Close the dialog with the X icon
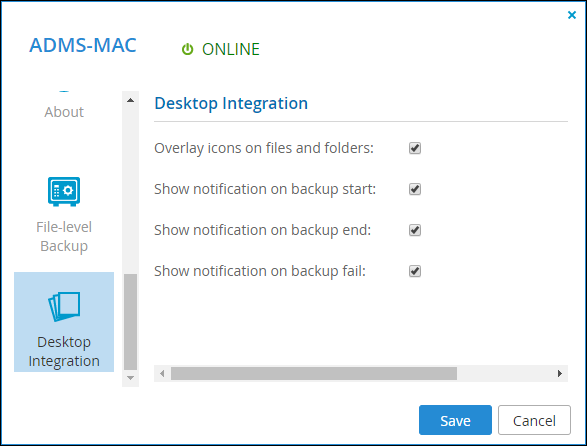 572,15
